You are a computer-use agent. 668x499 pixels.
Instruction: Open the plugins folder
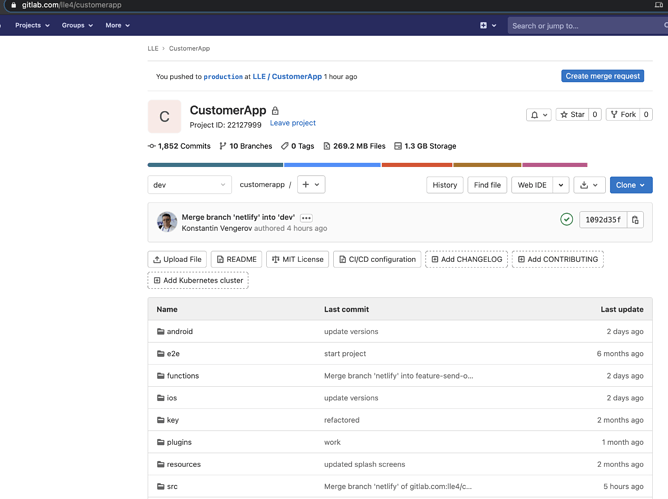coord(179,442)
